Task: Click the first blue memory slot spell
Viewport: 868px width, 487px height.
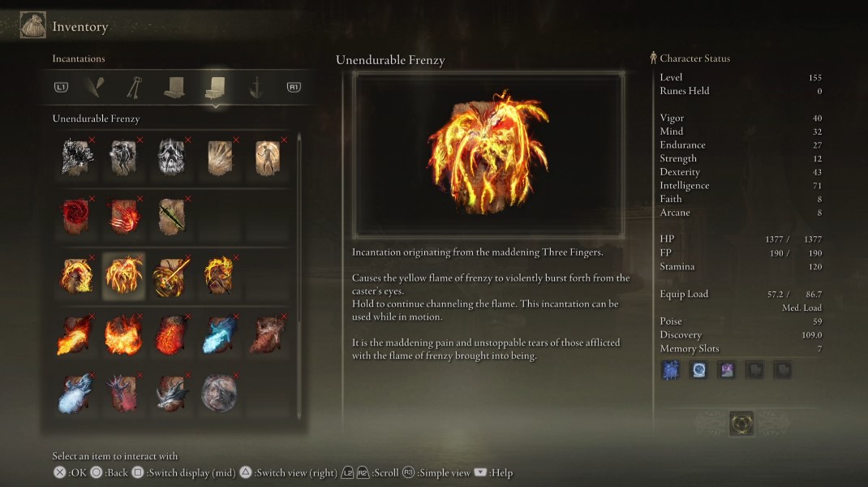Action: [x=671, y=369]
